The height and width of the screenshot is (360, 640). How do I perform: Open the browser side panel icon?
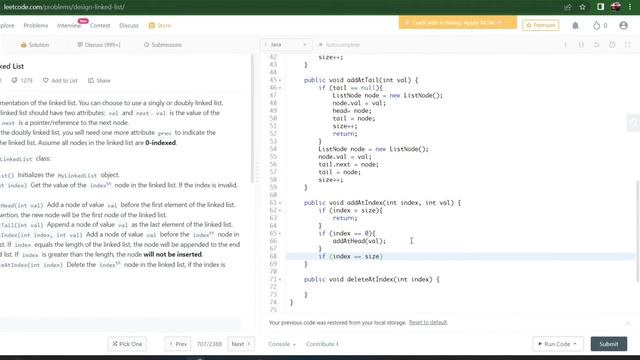[x=600, y=7]
